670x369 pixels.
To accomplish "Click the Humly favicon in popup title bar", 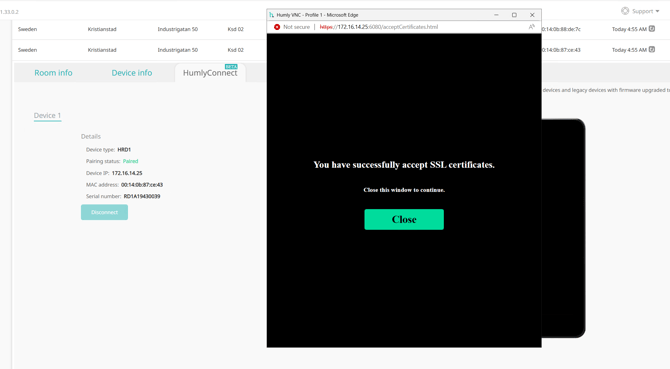I will (271, 15).
